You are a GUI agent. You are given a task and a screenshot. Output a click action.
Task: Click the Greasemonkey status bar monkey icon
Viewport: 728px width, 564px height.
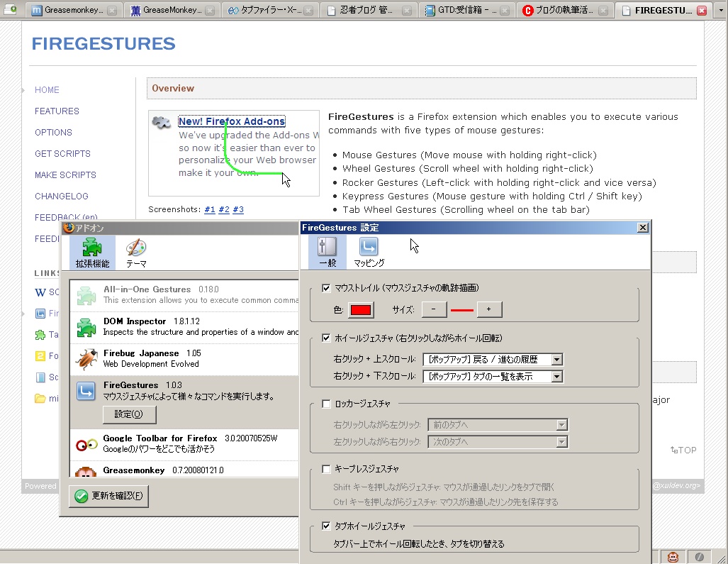[673, 557]
